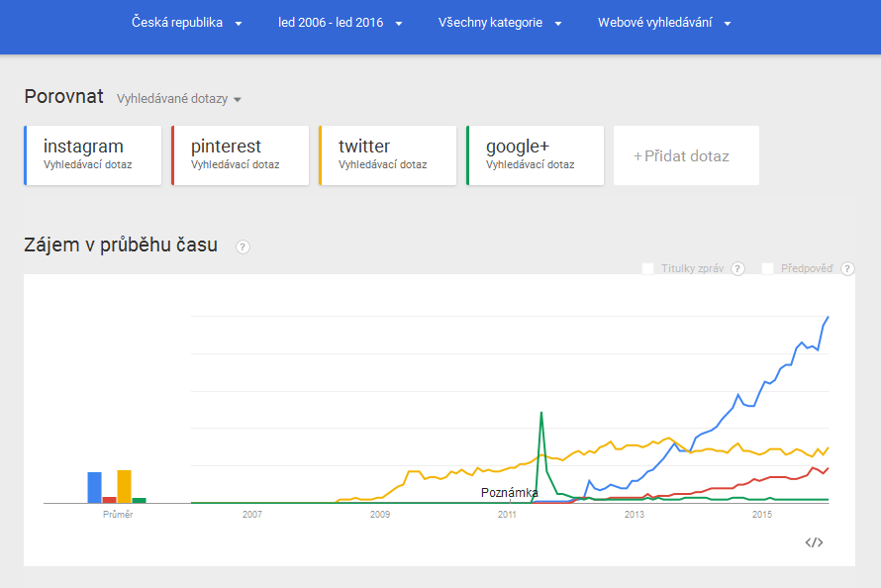The height and width of the screenshot is (588, 881).
Task: Open the led 2006 - led 2016 date dropdown
Action: [341, 23]
